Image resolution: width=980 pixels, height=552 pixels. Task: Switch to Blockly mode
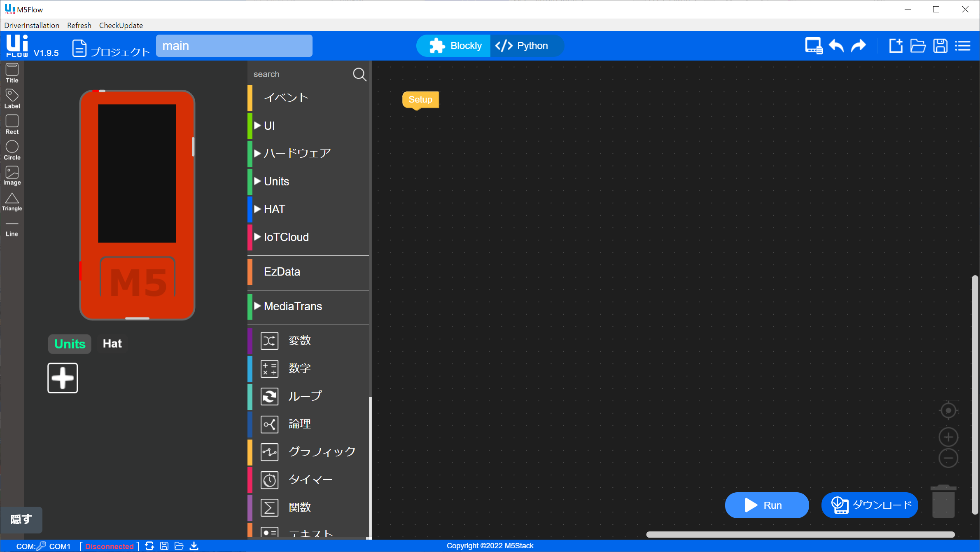(454, 46)
